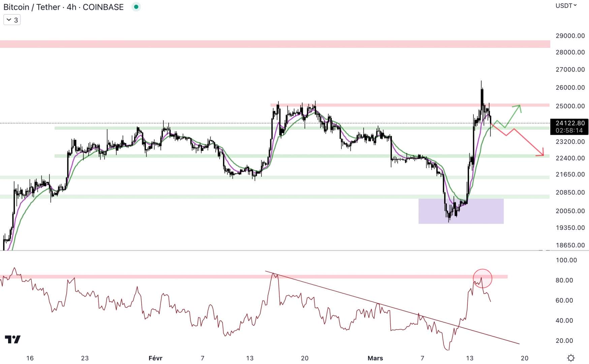
Task: Click the RSI 80.00 scale label
Action: [x=564, y=280]
